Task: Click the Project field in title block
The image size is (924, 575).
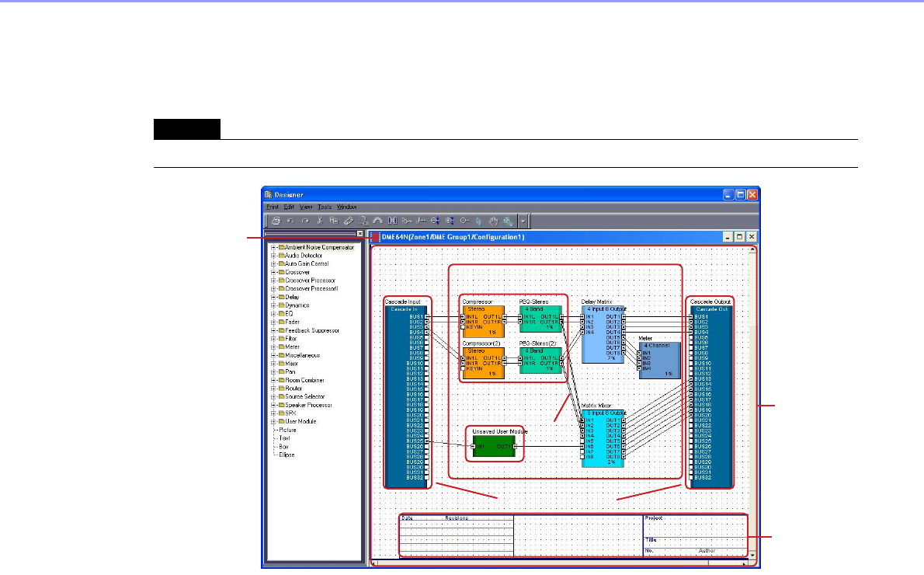Action: [x=696, y=525]
